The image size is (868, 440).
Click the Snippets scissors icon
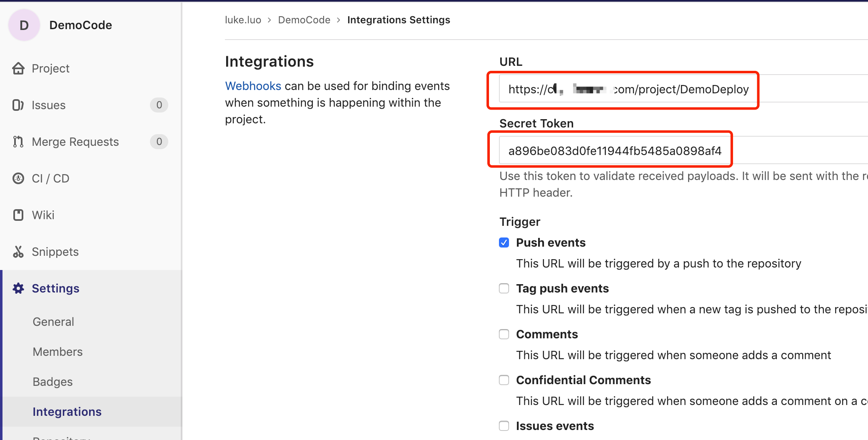(x=18, y=252)
